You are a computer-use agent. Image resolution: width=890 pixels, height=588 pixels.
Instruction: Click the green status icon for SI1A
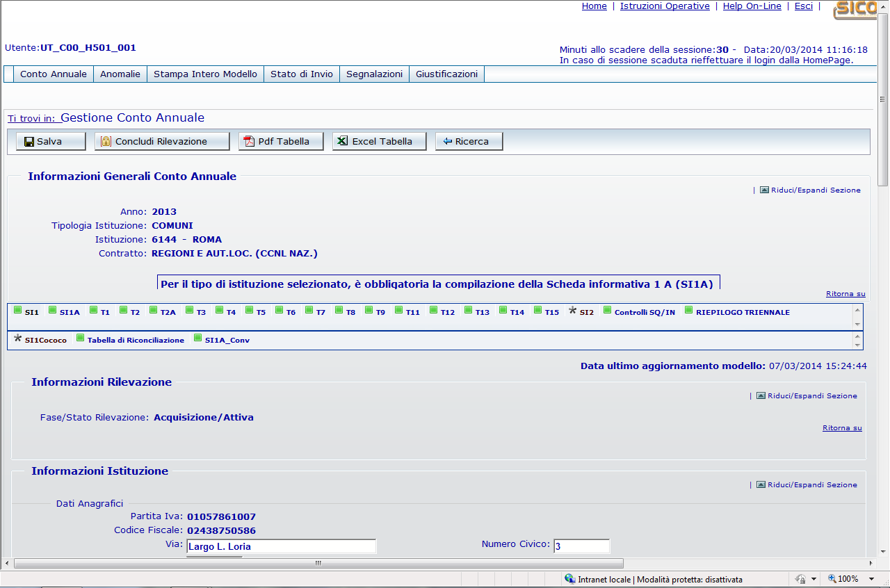pyautogui.click(x=53, y=310)
